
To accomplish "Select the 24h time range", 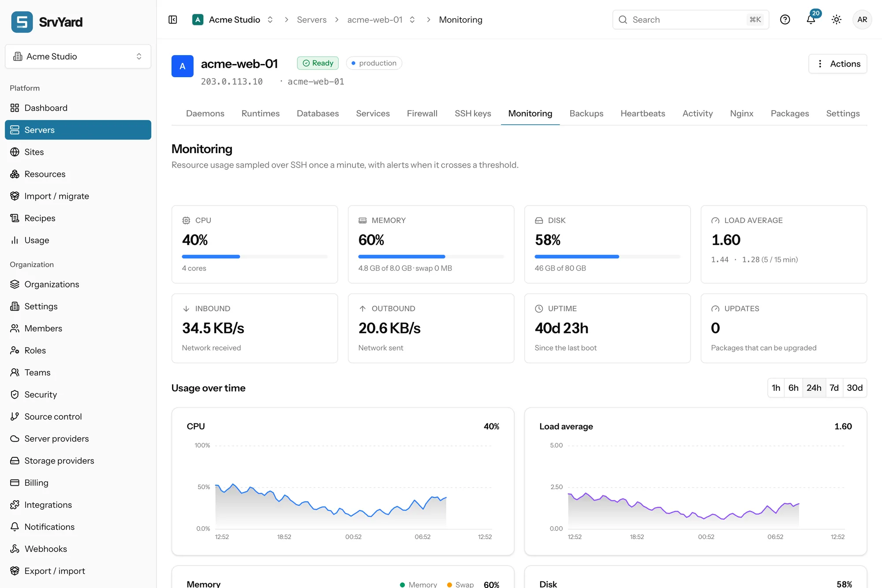I will (814, 388).
